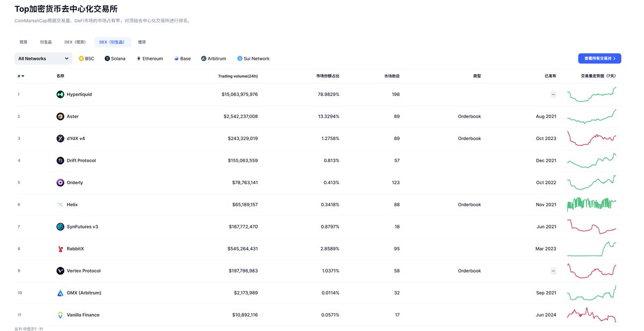Click the SynFutures v3 logo
Image resolution: width=644 pixels, height=331 pixels.
tap(60, 226)
